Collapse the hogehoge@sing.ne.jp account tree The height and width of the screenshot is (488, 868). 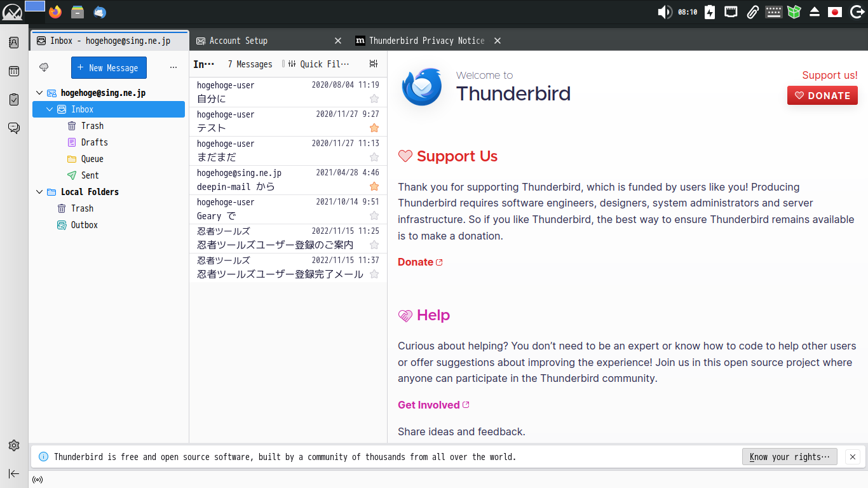(x=39, y=93)
